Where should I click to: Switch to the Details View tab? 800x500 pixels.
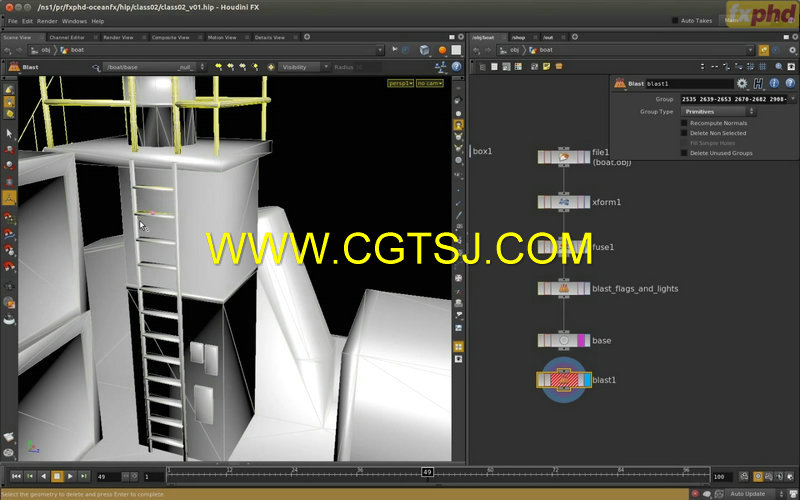(x=269, y=37)
